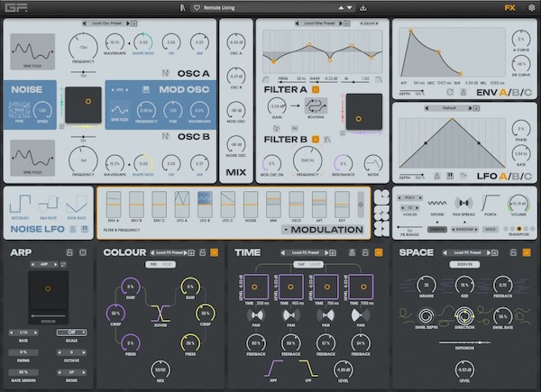
Task: Click the HOLD button near transpose
Action: pos(491,229)
